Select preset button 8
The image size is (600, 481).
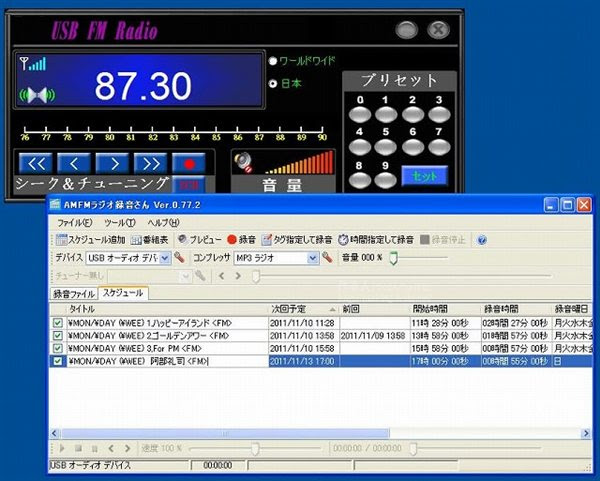click(360, 180)
